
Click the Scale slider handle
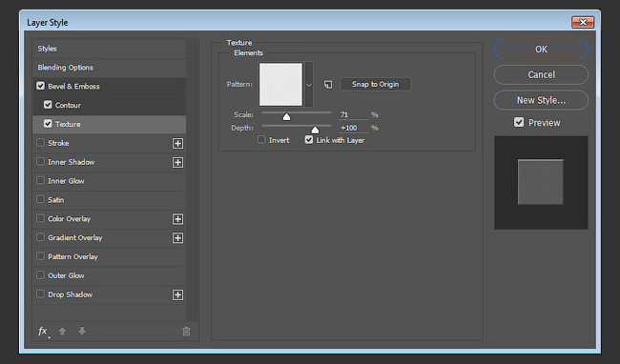coord(287,116)
